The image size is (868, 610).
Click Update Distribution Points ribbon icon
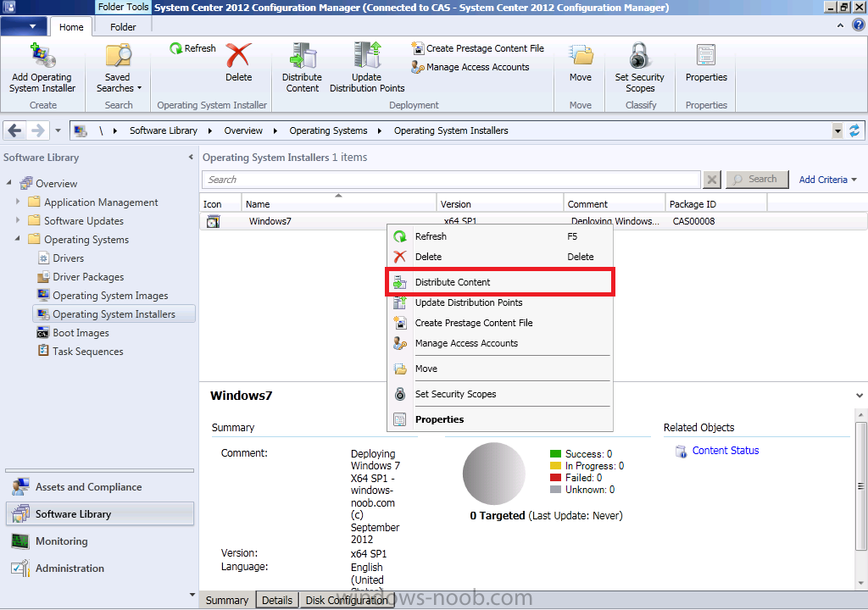click(x=367, y=55)
